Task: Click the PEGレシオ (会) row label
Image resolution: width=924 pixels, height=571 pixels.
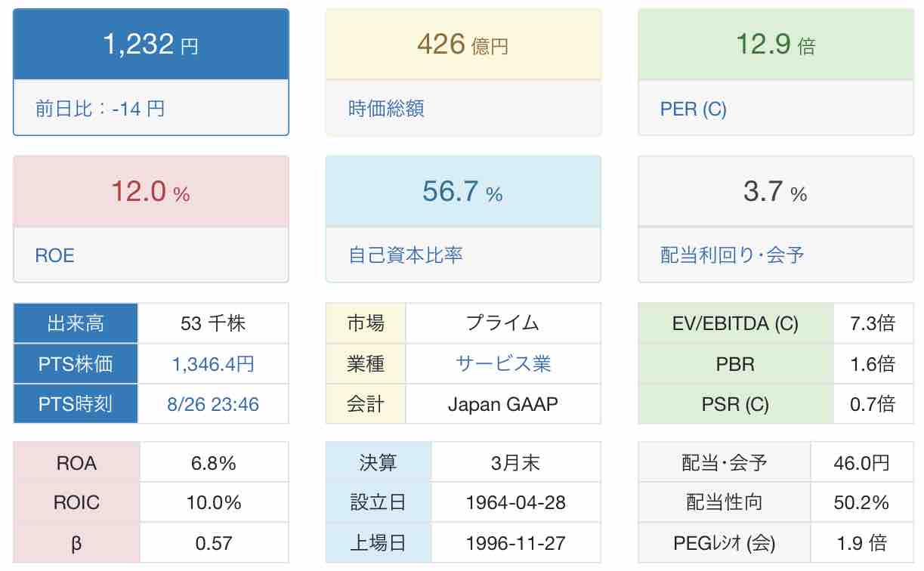Action: 725,542
